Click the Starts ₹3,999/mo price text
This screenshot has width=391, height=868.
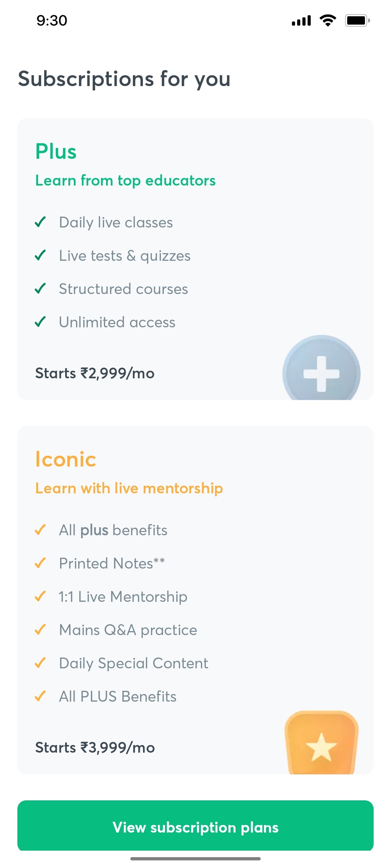click(94, 748)
